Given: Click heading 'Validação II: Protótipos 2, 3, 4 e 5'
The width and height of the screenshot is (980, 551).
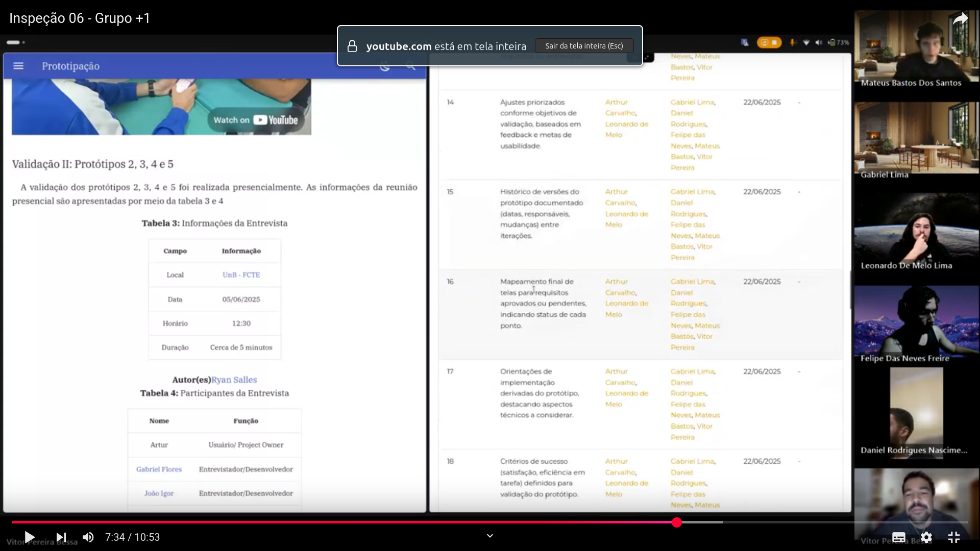Looking at the screenshot, I should 93,164.
